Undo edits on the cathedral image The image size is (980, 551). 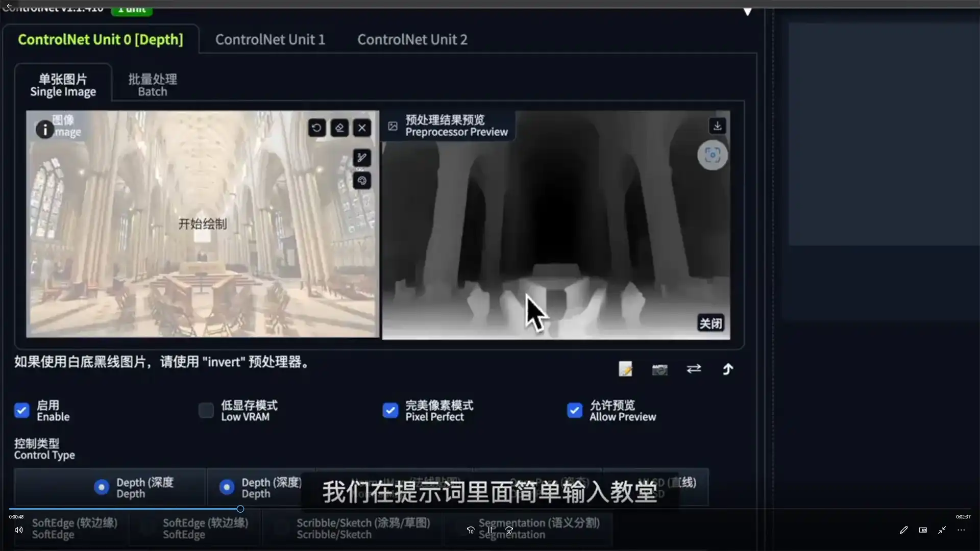coord(316,128)
